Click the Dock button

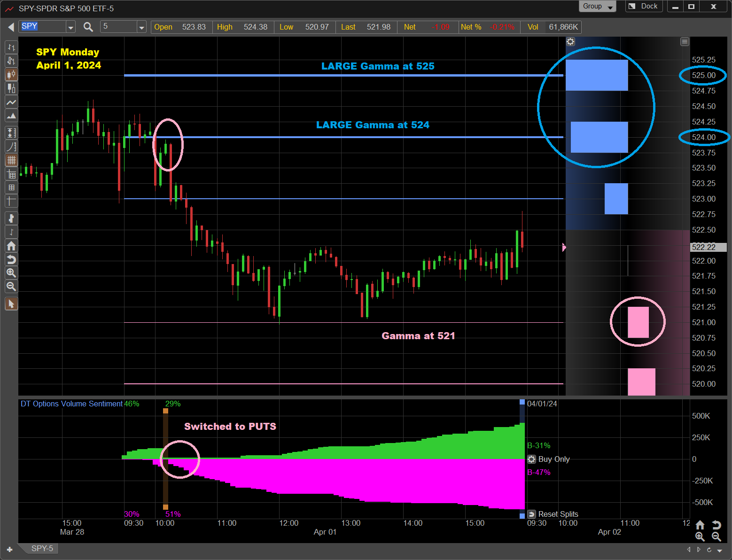[644, 7]
